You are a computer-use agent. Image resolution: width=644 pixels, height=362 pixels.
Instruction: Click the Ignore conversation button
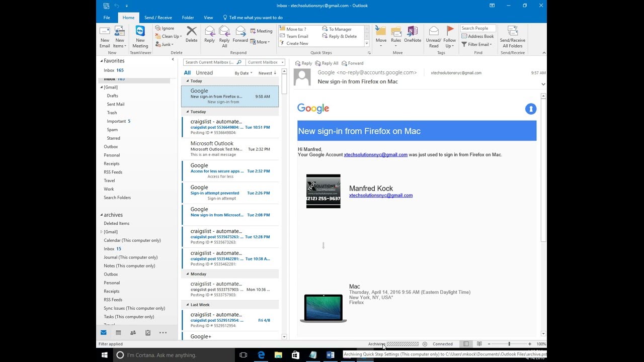click(165, 29)
